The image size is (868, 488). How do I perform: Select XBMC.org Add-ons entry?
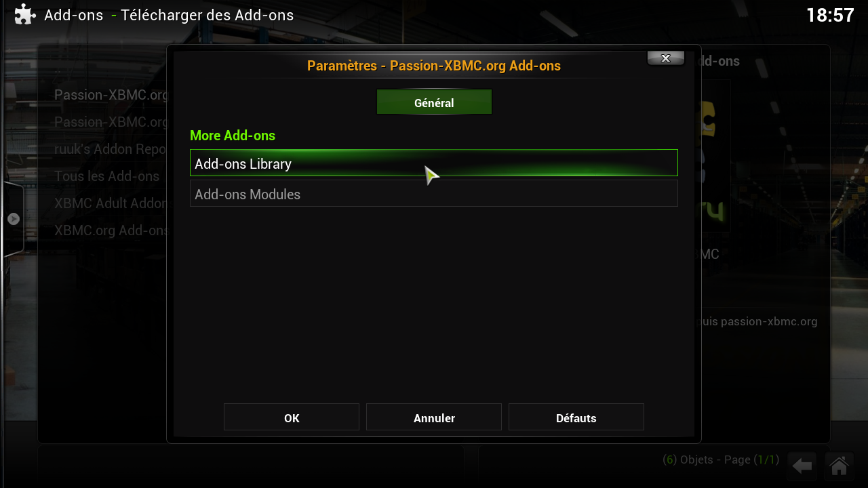tap(111, 230)
